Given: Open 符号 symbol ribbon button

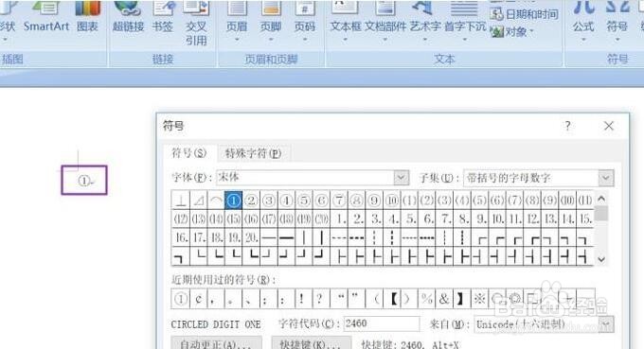Looking at the screenshot, I should point(617,21).
